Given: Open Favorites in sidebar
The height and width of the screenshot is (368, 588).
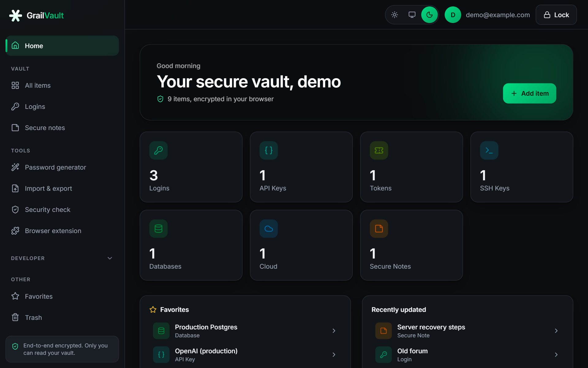Looking at the screenshot, I should [62, 296].
